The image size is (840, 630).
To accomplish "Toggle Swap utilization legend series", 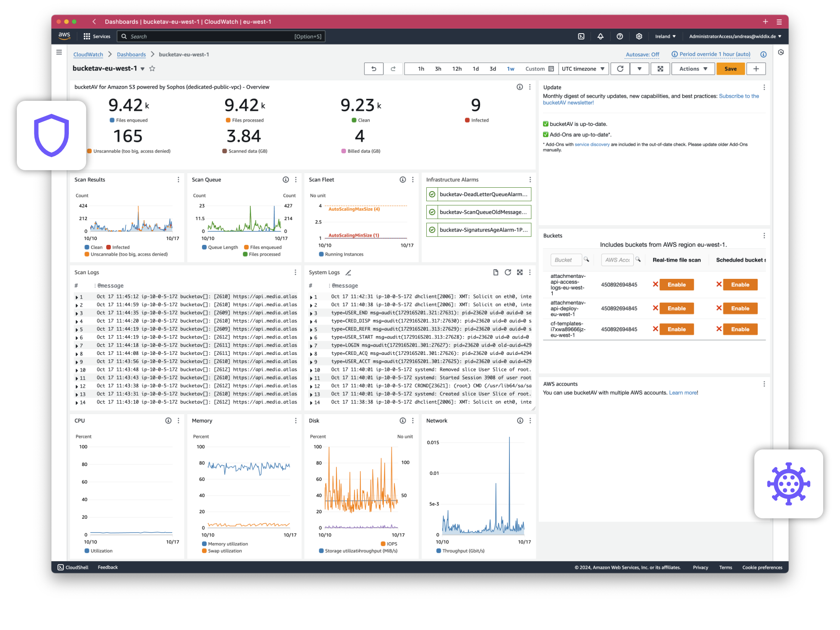I will click(x=222, y=551).
